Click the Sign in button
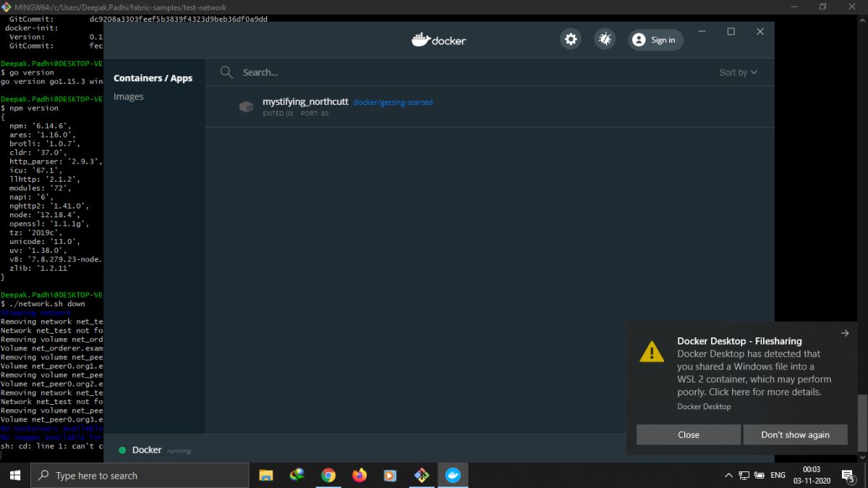Image resolution: width=868 pixels, height=488 pixels. point(655,40)
